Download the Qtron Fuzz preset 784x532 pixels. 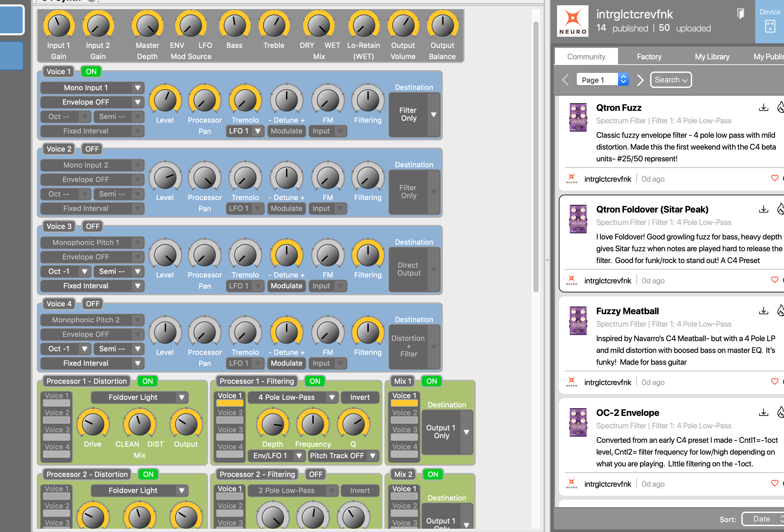763,108
